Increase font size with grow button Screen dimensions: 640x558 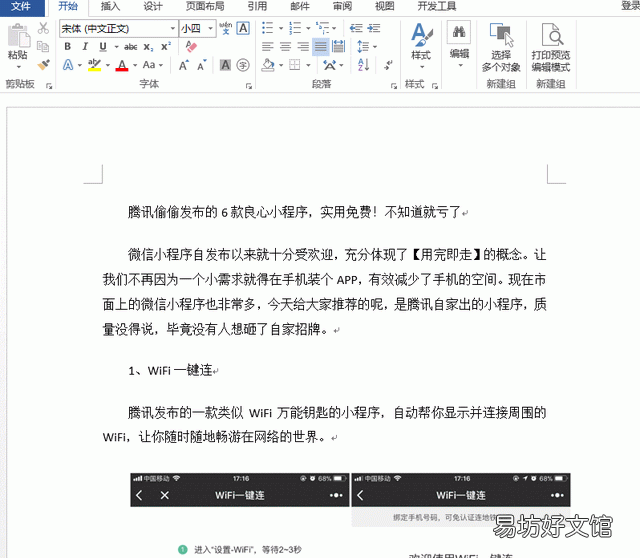tap(184, 65)
